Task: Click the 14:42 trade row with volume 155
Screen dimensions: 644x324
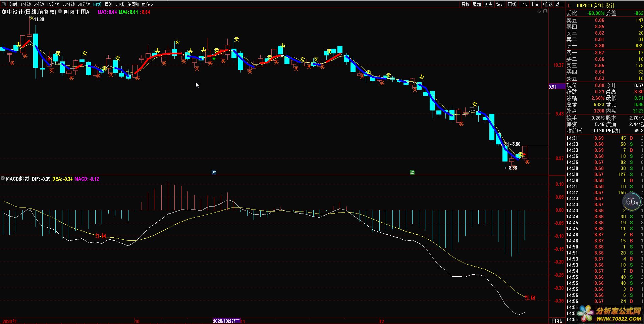Action: pos(605,192)
